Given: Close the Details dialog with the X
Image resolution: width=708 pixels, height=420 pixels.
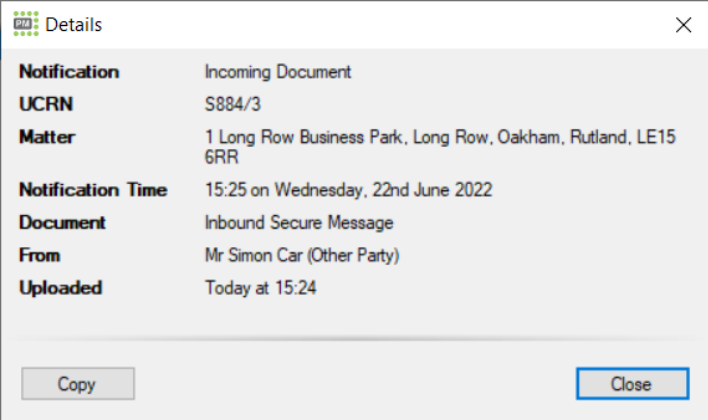Looking at the screenshot, I should tap(684, 25).
